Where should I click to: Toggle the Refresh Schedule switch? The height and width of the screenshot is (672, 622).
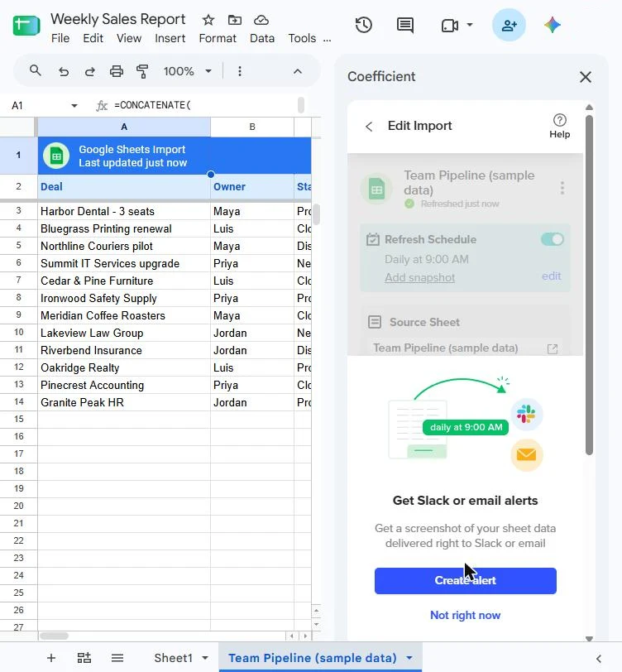tap(553, 239)
